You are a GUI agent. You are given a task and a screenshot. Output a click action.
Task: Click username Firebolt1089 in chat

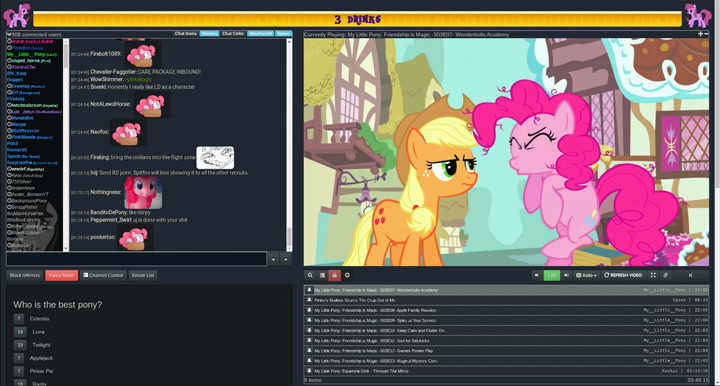(106, 54)
